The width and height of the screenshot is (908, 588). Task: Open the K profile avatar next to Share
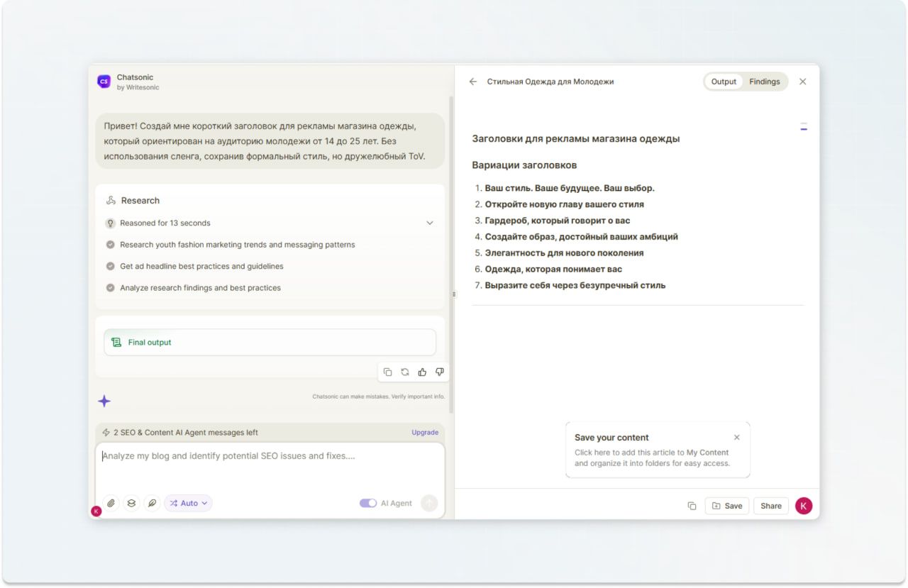tap(804, 506)
